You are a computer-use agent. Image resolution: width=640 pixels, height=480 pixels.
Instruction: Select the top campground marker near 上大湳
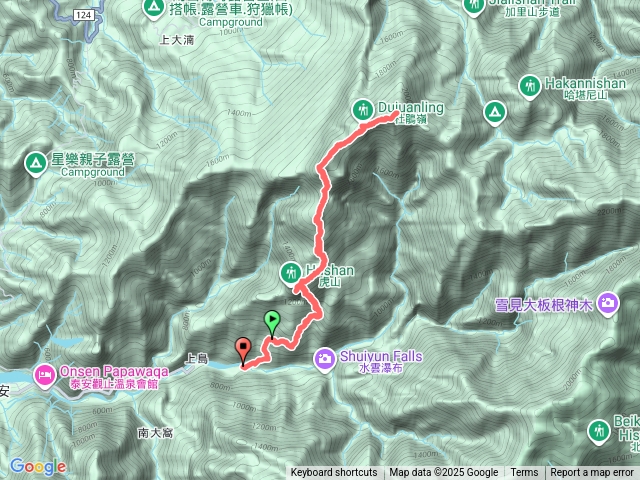[153, 9]
